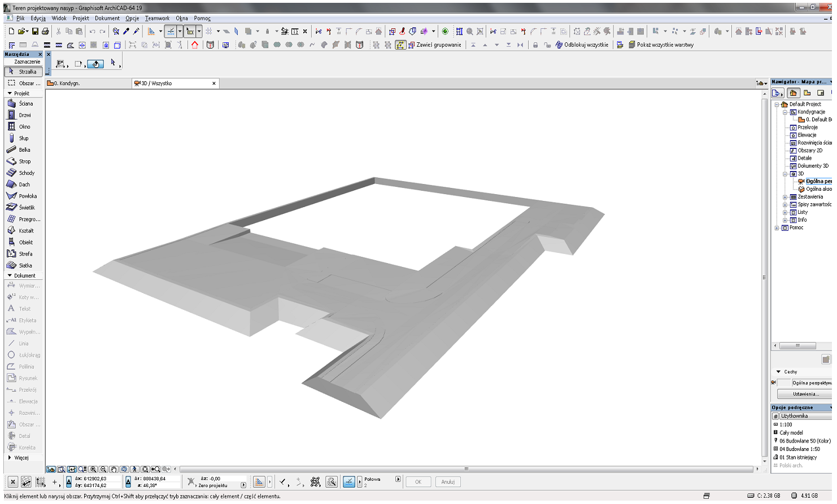The height and width of the screenshot is (504, 837).
Task: Open the Dokument menu
Action: [x=107, y=18]
